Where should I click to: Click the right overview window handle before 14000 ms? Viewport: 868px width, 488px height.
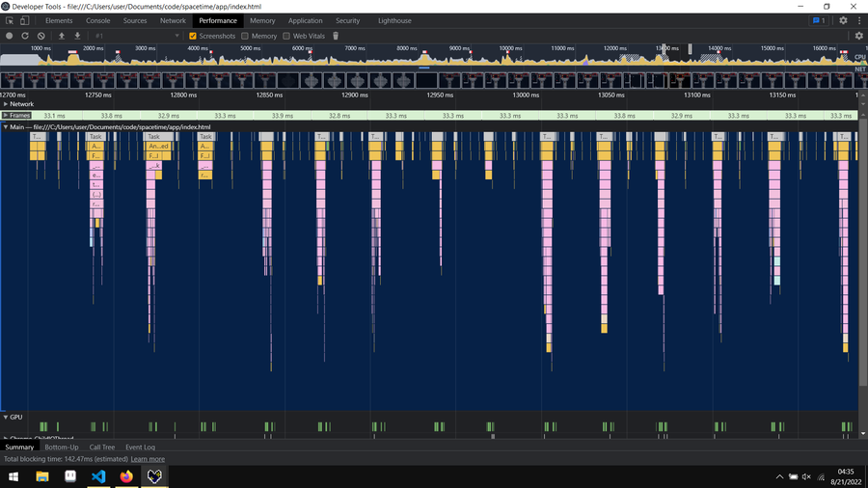pos(690,48)
